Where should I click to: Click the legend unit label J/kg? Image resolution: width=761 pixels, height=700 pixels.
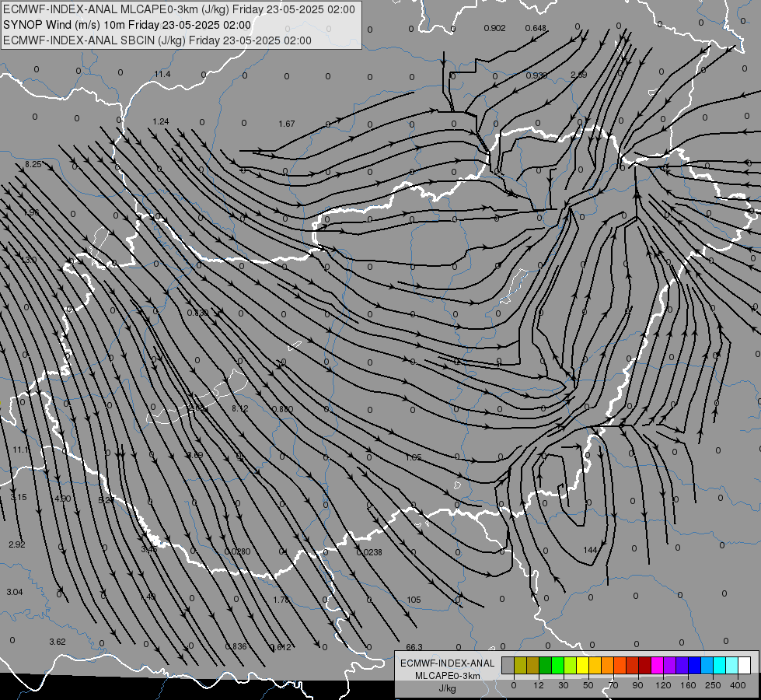(x=447, y=688)
